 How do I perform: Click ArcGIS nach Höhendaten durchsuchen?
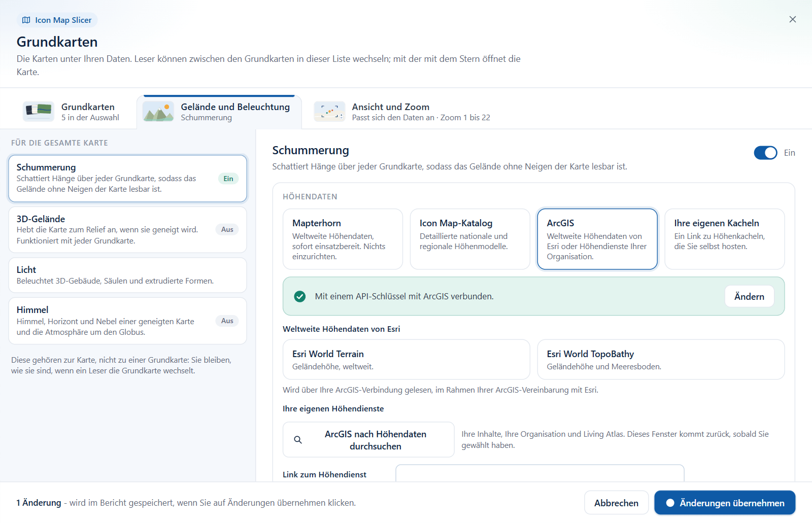[x=368, y=440]
